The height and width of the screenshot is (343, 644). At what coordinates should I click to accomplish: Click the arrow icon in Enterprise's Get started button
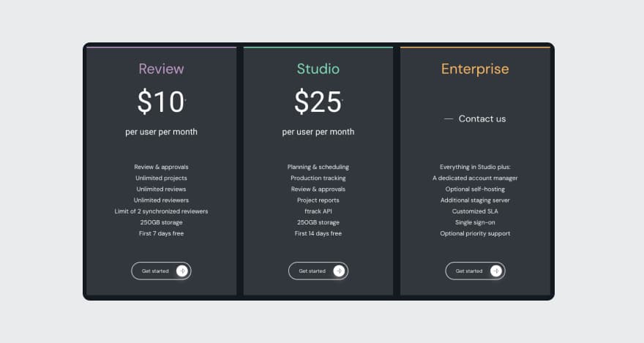496,271
